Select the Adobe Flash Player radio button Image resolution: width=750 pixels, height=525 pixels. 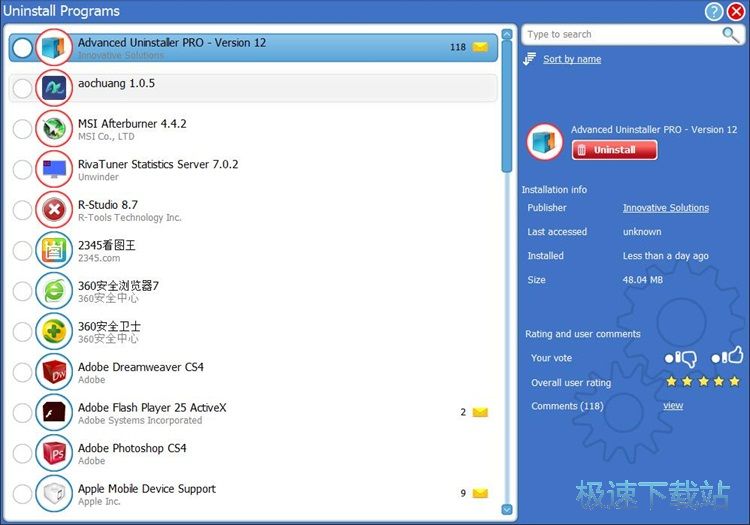tap(22, 413)
